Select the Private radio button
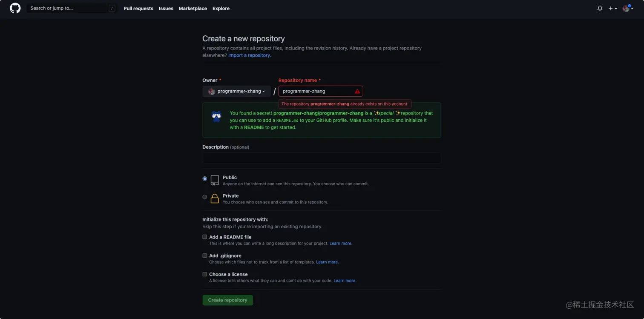This screenshot has width=644, height=319. click(205, 197)
